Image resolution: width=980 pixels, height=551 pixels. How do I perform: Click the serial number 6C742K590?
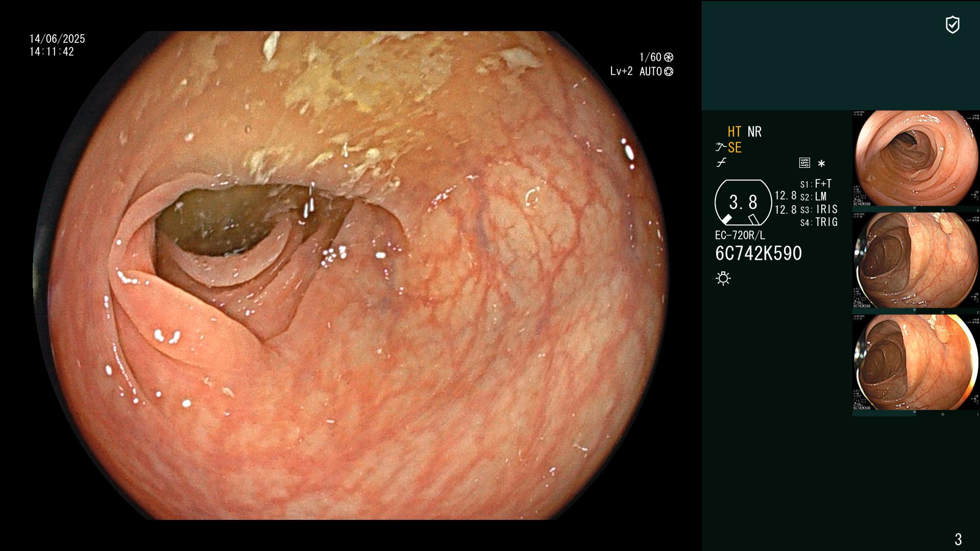pos(758,254)
